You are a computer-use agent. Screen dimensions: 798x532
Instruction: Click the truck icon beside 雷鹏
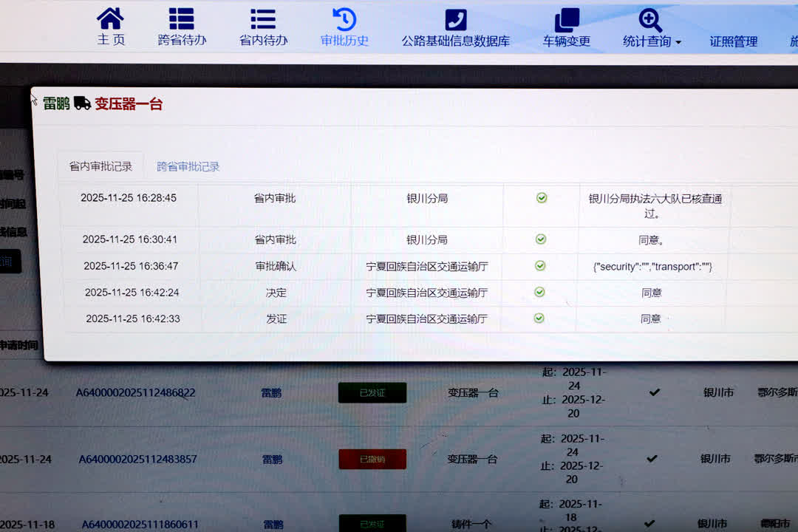coord(82,103)
